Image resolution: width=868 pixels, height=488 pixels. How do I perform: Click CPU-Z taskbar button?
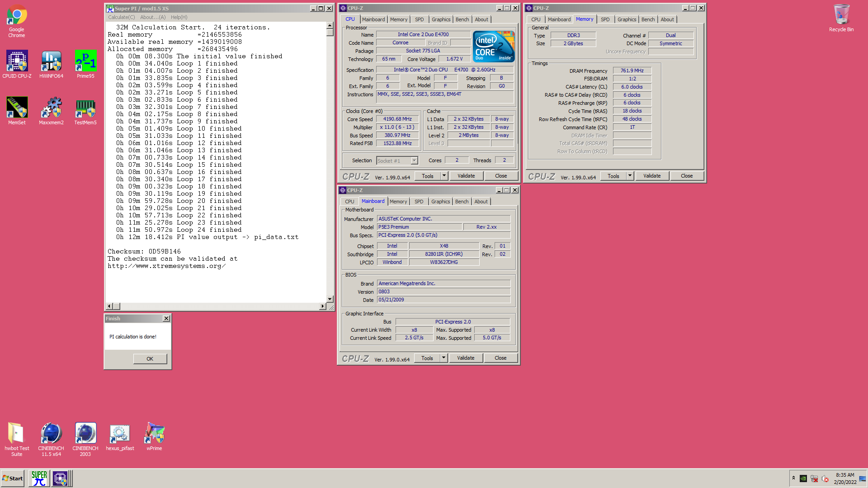[60, 478]
